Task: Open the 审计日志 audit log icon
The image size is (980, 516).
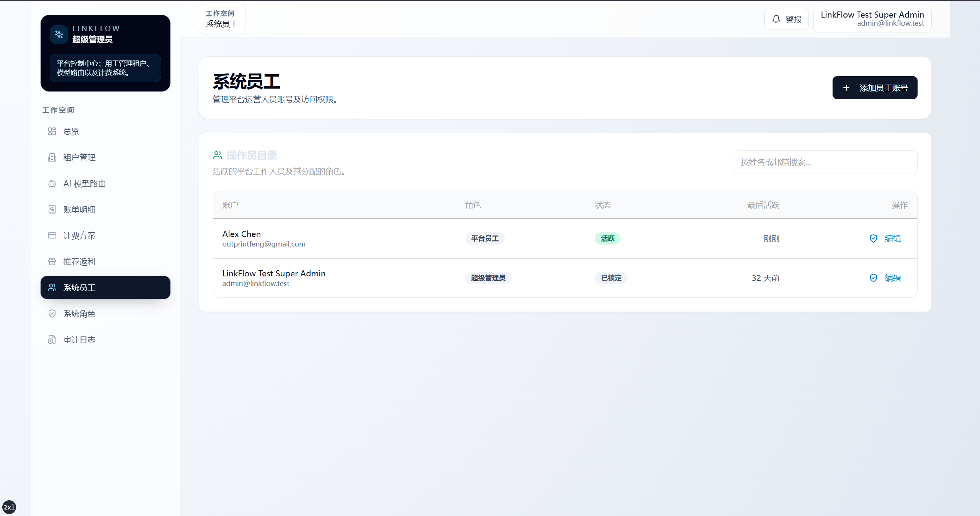Action: (52, 340)
